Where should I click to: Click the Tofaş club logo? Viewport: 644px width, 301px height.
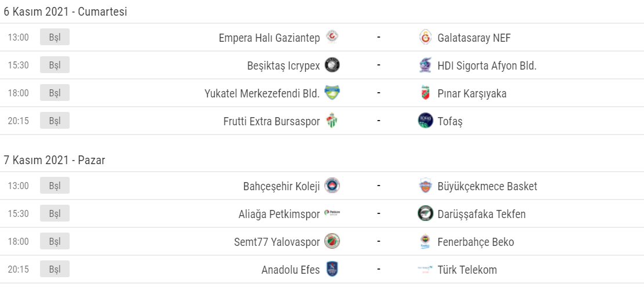[425, 121]
